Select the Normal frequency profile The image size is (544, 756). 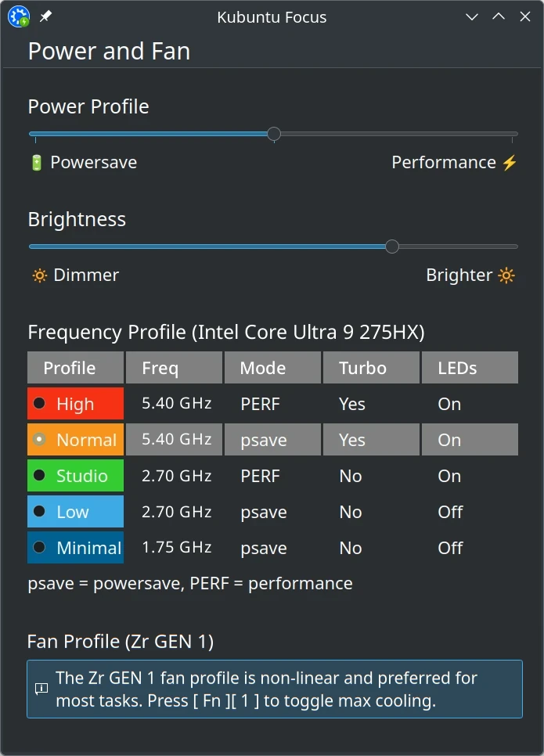[x=75, y=439]
